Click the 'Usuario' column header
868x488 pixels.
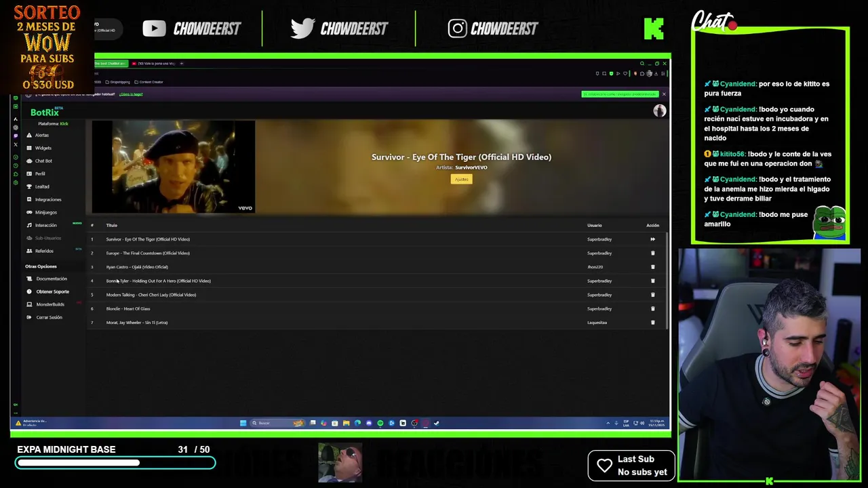[594, 225]
